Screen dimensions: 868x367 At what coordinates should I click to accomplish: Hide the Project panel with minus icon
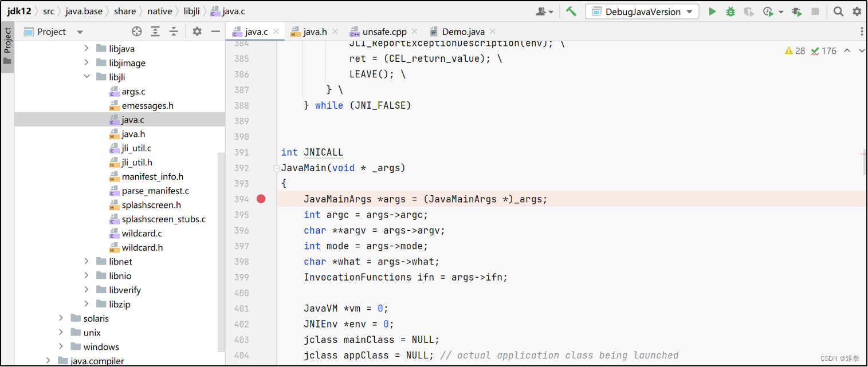coord(215,31)
